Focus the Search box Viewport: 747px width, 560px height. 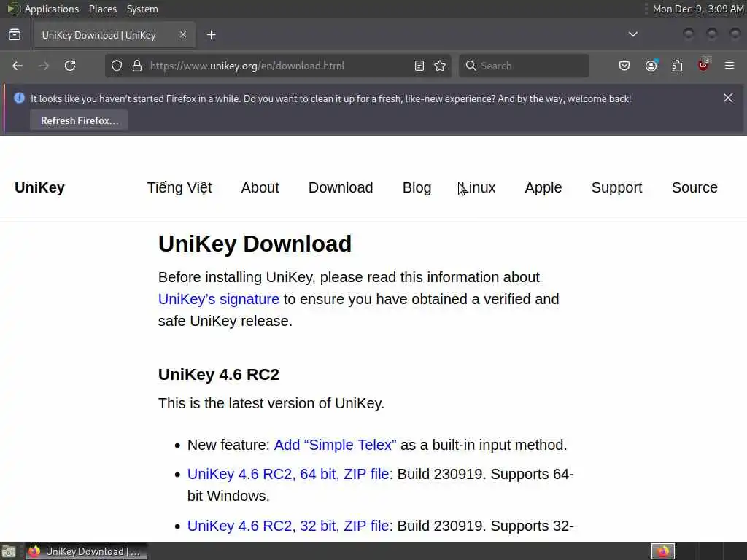coord(524,66)
